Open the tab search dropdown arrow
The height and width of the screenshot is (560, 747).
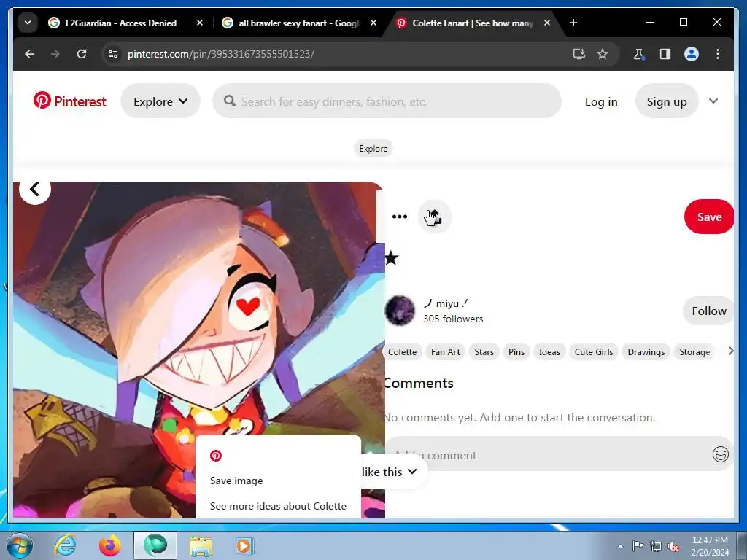click(28, 23)
